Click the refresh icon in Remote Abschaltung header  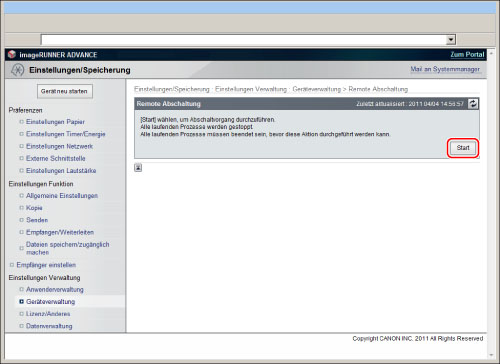tap(473, 104)
